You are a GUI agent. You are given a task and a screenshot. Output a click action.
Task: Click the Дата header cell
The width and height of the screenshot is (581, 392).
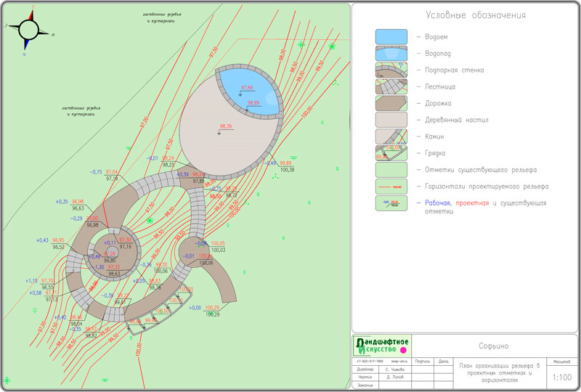click(443, 362)
